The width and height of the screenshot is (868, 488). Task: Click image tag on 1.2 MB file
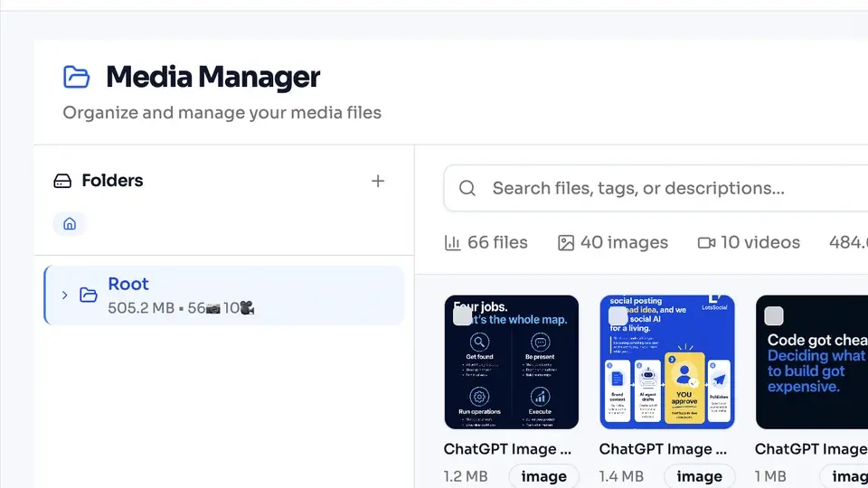tap(543, 476)
